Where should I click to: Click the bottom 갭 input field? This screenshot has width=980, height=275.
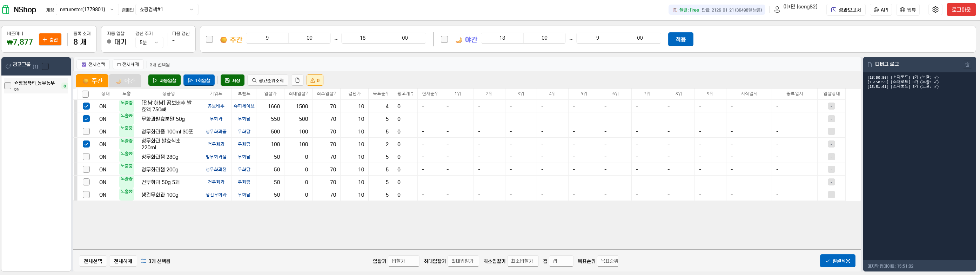(561, 261)
